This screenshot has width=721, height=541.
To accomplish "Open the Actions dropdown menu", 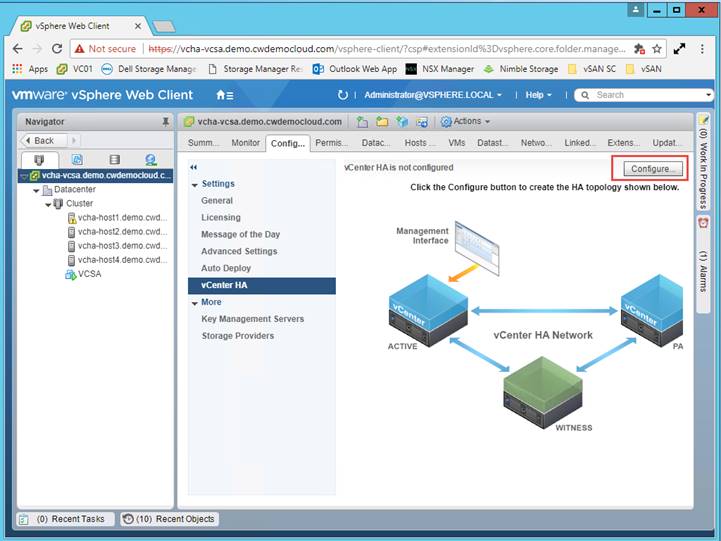I will click(465, 121).
